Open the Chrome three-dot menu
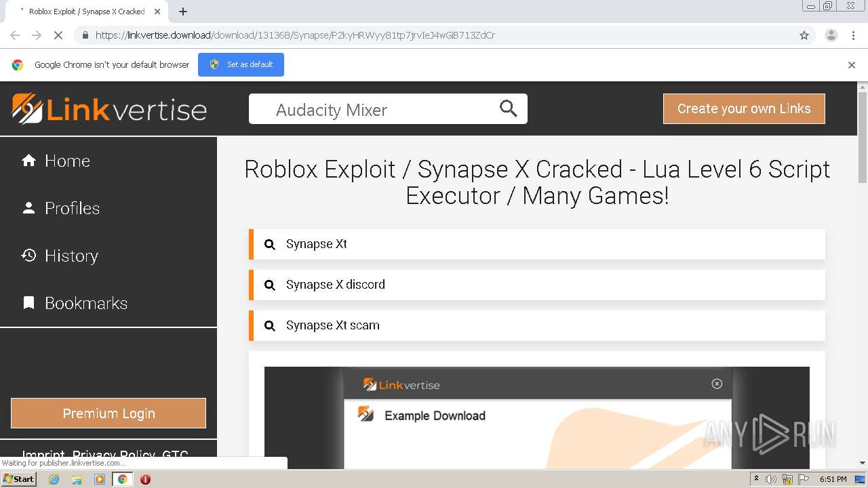The image size is (868, 488). coord(854,35)
